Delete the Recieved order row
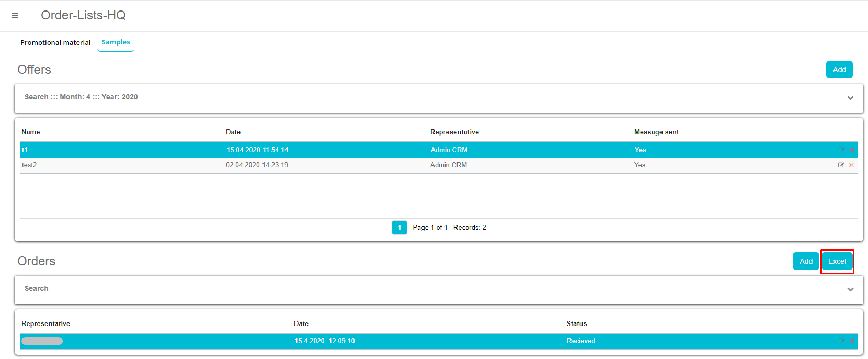The image size is (868, 359). tap(852, 341)
